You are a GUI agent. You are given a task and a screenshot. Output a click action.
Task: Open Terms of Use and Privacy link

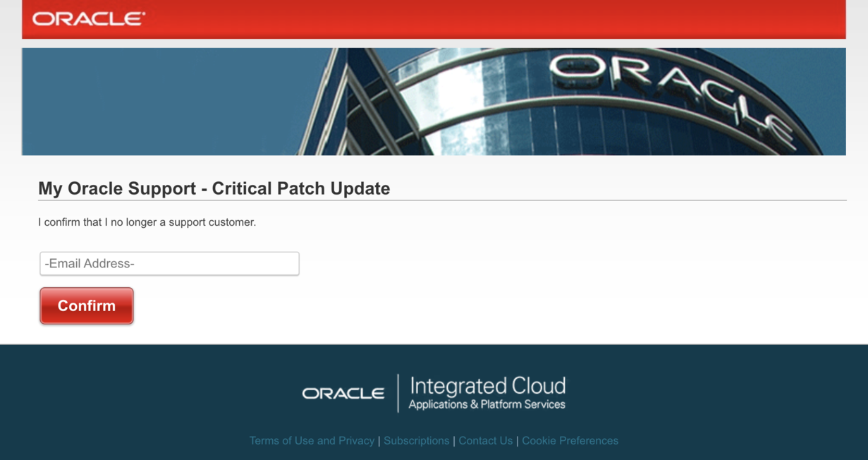312,440
